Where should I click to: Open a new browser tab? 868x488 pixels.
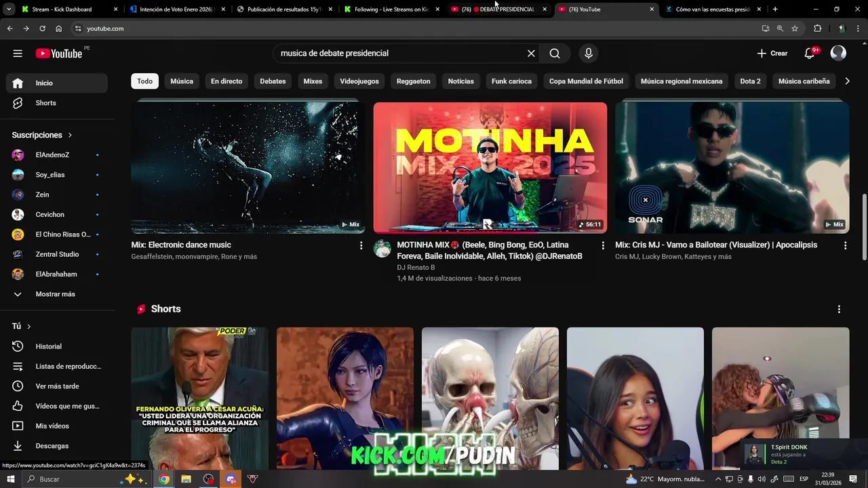coord(775,9)
